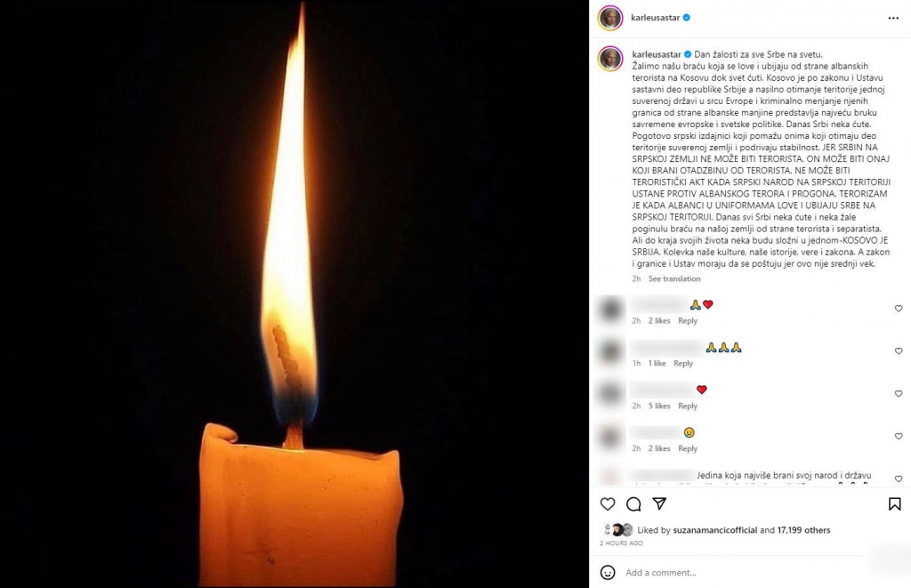Like the comment with single red heart
911x588 pixels.
tap(899, 393)
